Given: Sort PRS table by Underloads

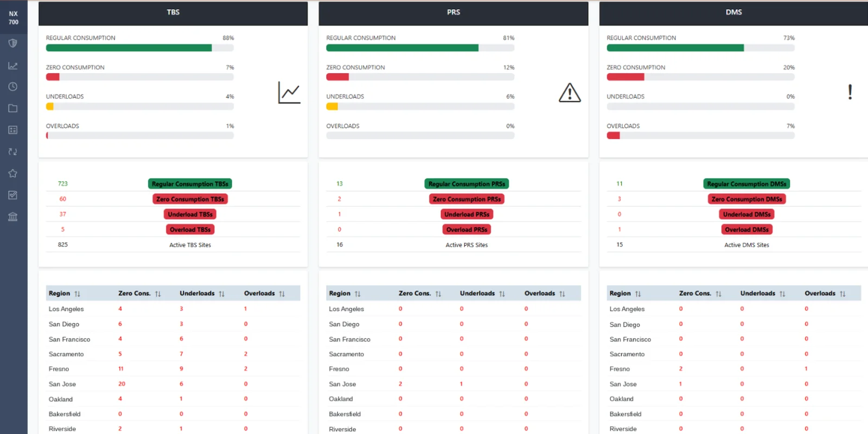Looking at the screenshot, I should 502,294.
